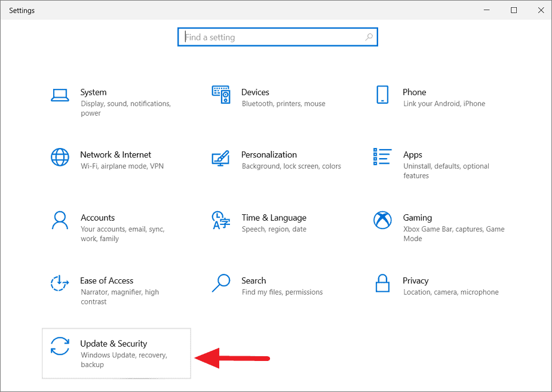
Task: Click the text "Find my files, permissions"
Action: coord(282,292)
